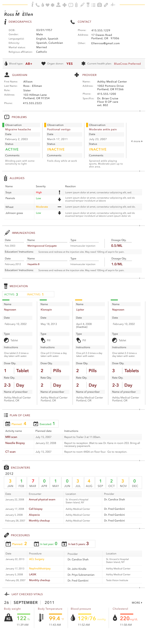Click the syringe immunizations icon in top strip

pos(82,5)
